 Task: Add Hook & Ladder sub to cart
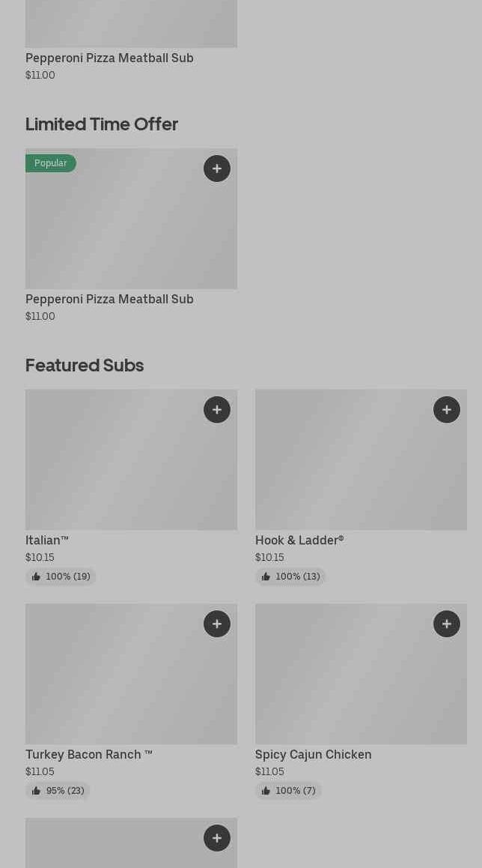point(447,410)
